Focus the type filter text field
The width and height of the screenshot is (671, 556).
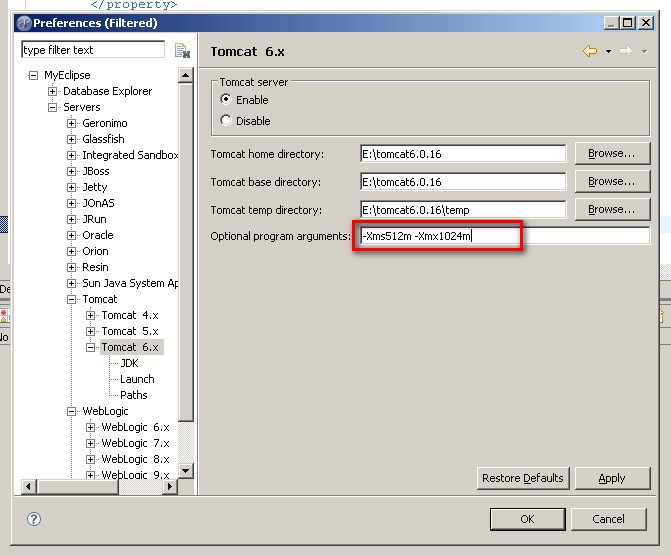tap(93, 50)
